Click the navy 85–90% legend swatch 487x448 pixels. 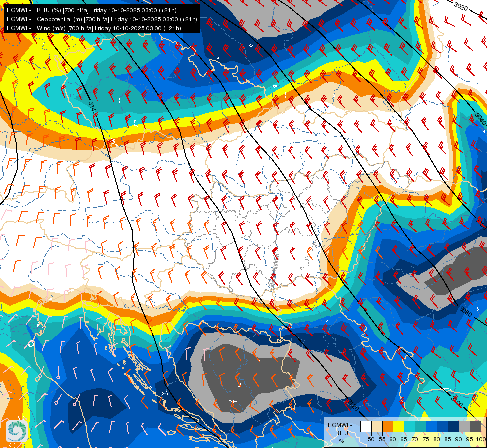click(x=454, y=427)
